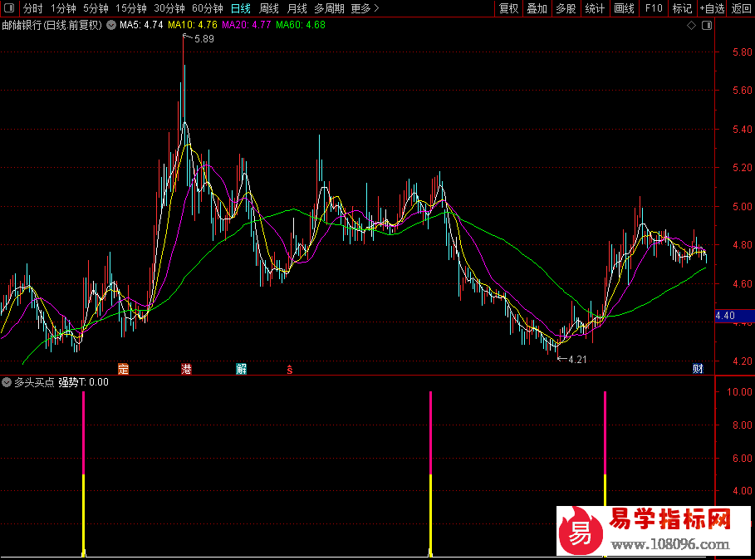Click the blue 4.40 price tag
755x560 pixels.
click(734, 316)
